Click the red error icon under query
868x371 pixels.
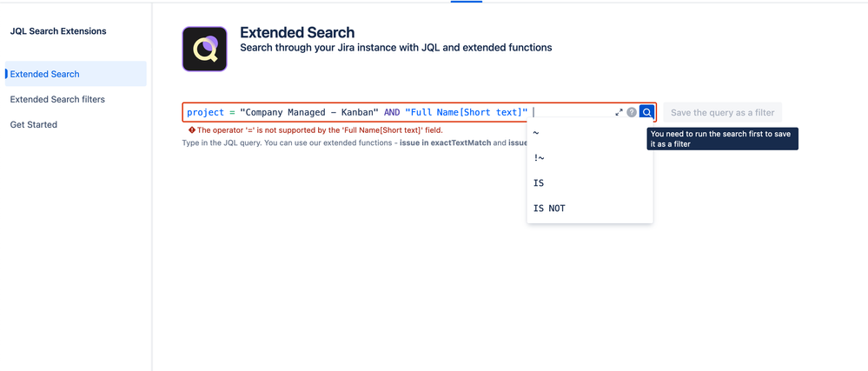(191, 130)
